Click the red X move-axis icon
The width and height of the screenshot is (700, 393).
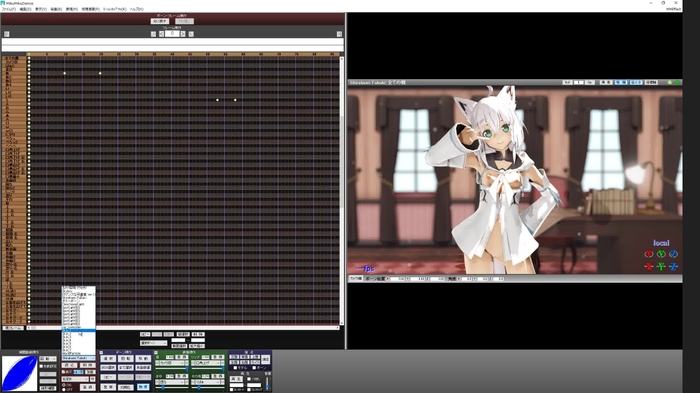[x=649, y=266]
